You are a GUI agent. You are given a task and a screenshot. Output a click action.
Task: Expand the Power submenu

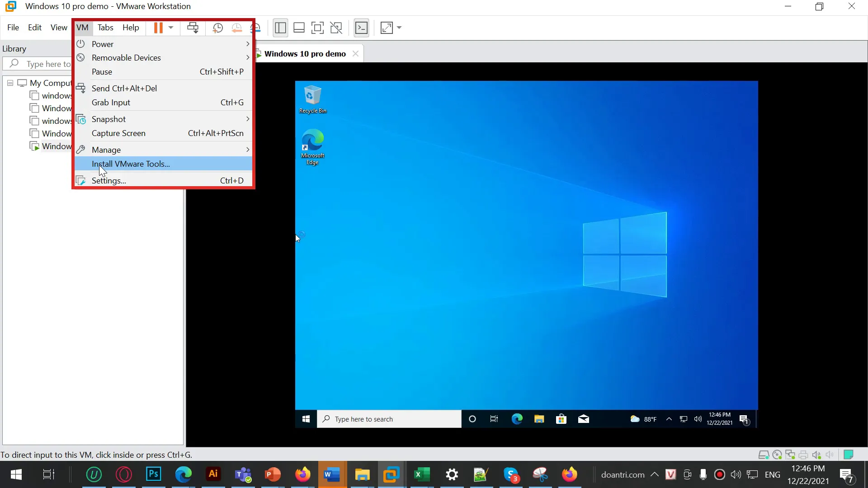pyautogui.click(x=103, y=44)
